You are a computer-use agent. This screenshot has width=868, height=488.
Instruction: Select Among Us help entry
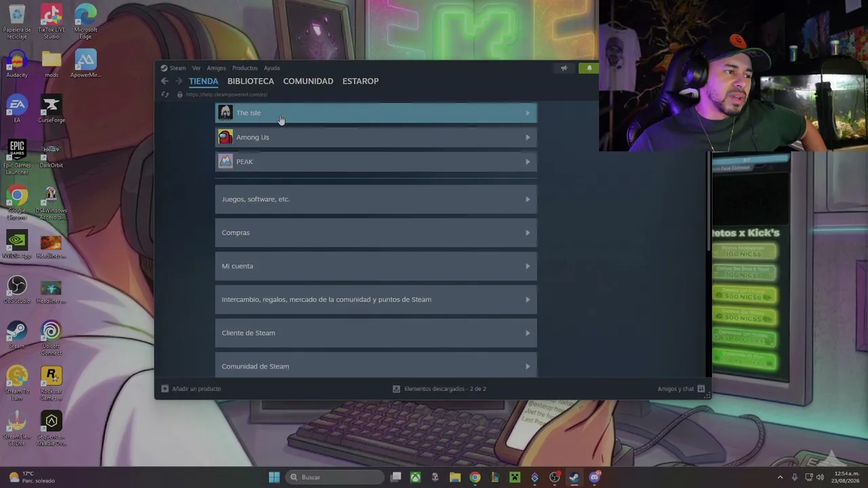[376, 138]
